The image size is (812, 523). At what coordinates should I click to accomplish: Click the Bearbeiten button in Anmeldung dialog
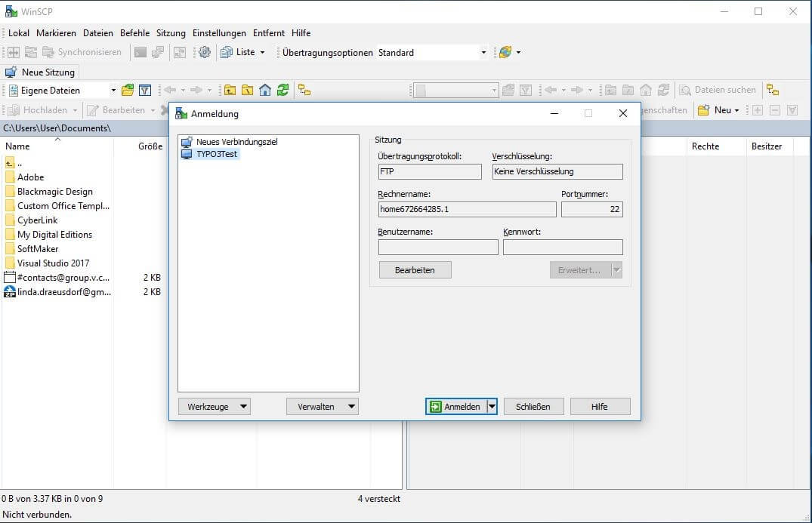pyautogui.click(x=415, y=270)
